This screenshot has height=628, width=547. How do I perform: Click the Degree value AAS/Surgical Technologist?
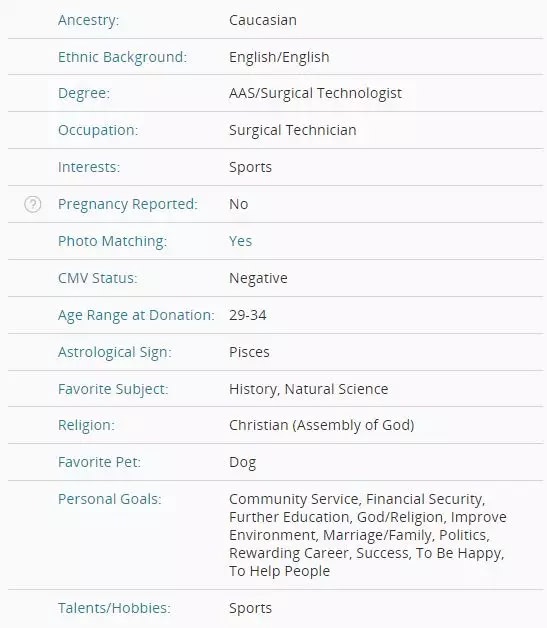[x=315, y=93]
